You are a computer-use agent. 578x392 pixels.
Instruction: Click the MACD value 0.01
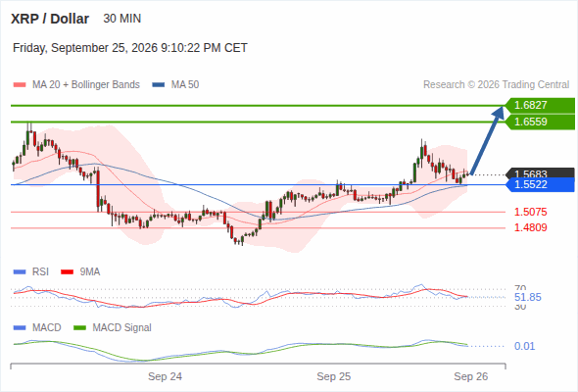524,346
